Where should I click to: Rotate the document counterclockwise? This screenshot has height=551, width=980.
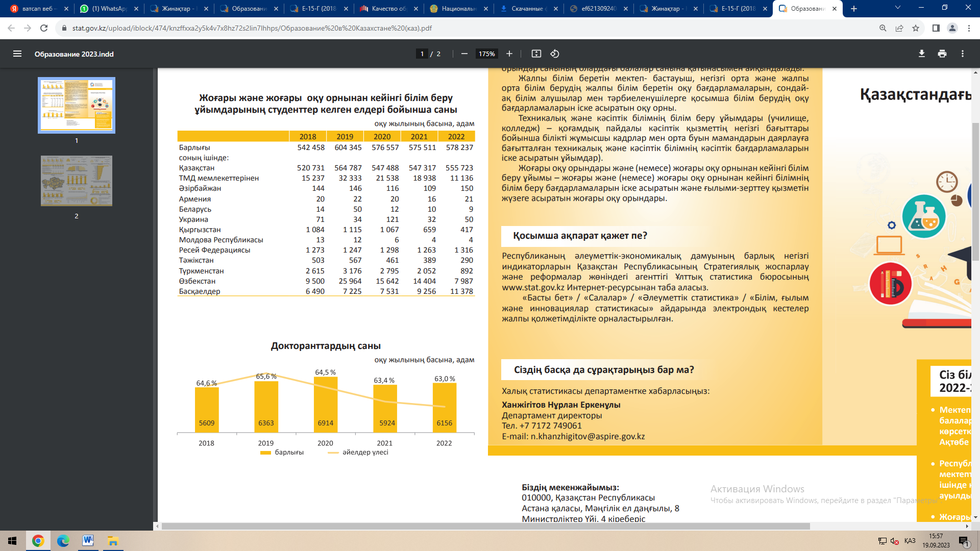[x=555, y=54]
